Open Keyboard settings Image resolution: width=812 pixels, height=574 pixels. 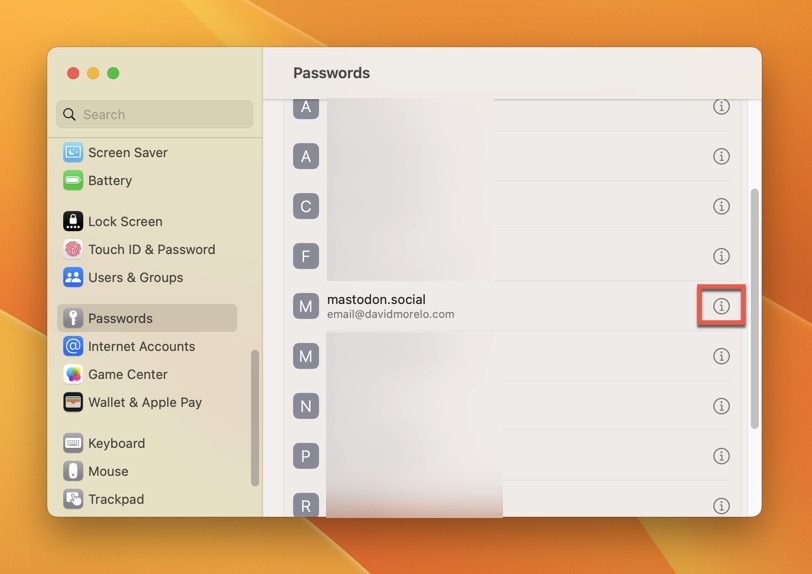(x=147, y=443)
